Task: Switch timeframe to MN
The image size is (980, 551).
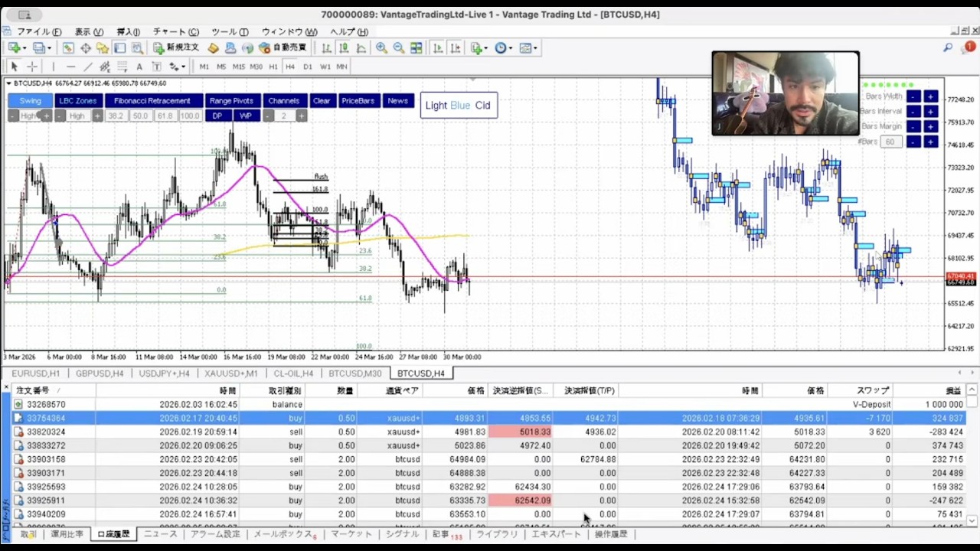Action: click(342, 67)
